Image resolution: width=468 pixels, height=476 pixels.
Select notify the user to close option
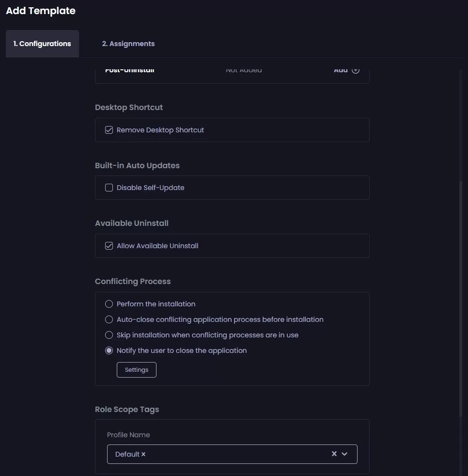click(109, 350)
